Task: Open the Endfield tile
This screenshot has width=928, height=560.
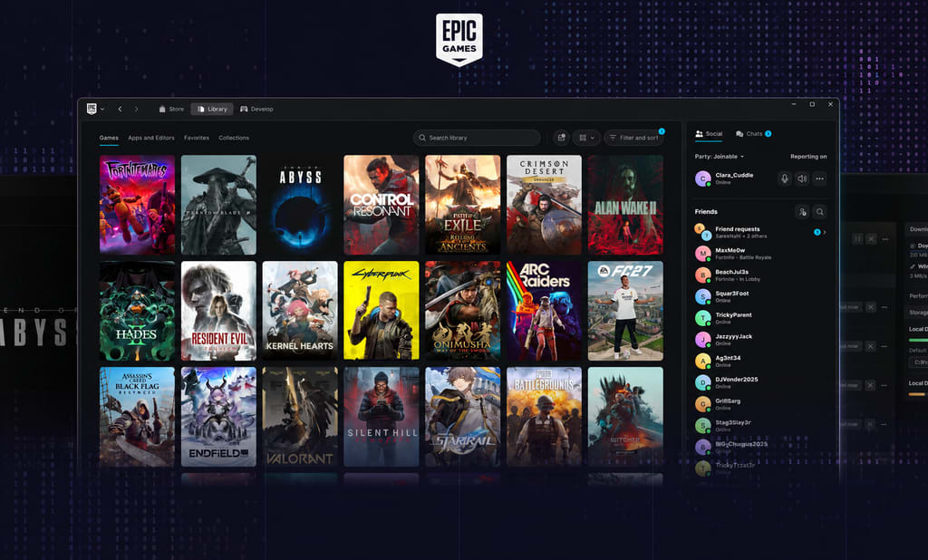Action: click(x=218, y=417)
